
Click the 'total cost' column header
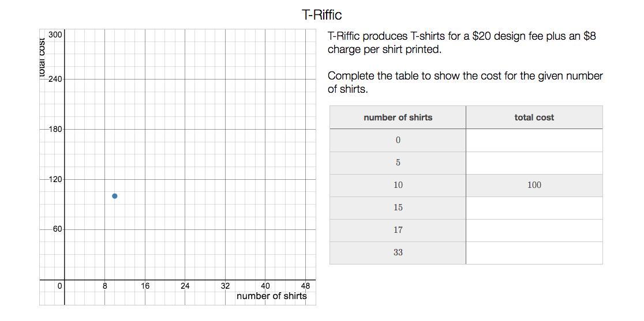point(534,117)
